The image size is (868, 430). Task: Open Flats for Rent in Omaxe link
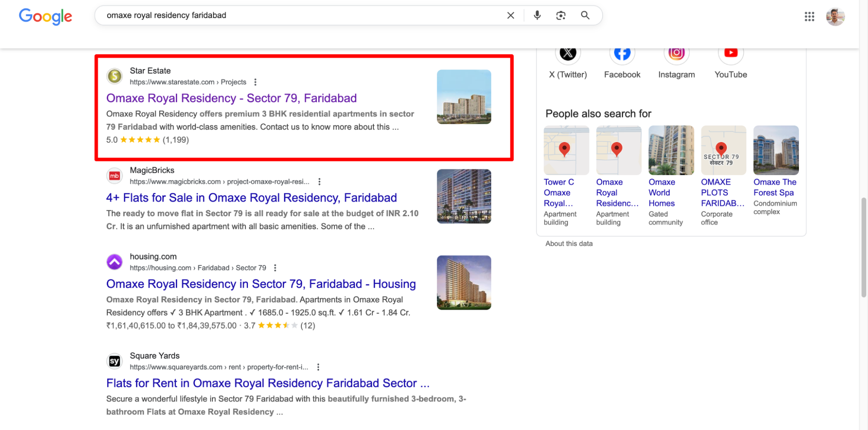tap(268, 383)
